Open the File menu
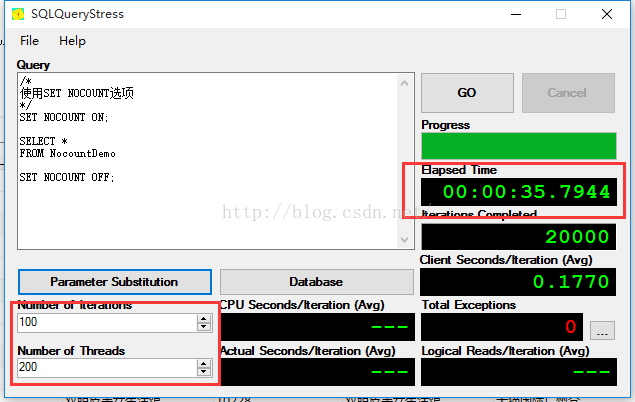The height and width of the screenshot is (402, 635). click(x=29, y=41)
